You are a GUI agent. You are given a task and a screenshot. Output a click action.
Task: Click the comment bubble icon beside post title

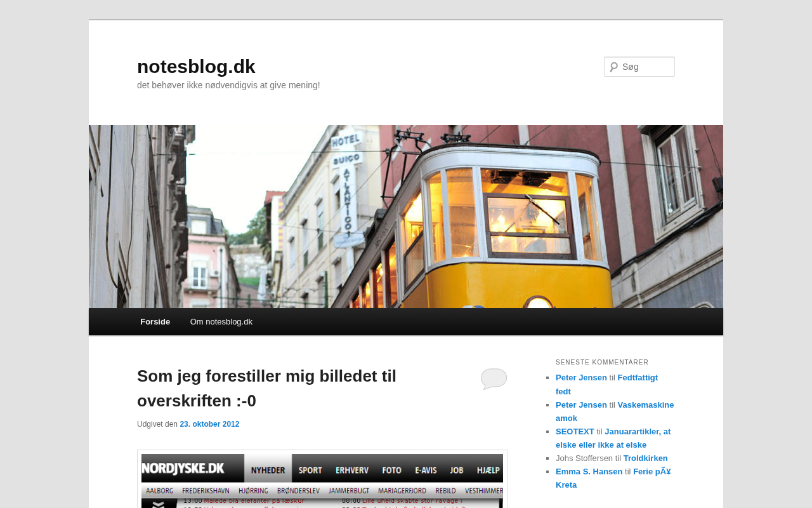click(x=494, y=378)
